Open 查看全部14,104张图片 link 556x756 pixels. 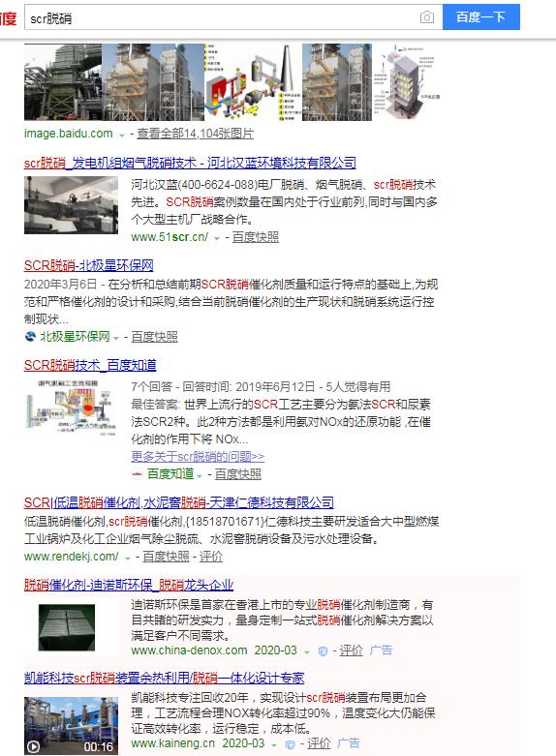tap(195, 134)
